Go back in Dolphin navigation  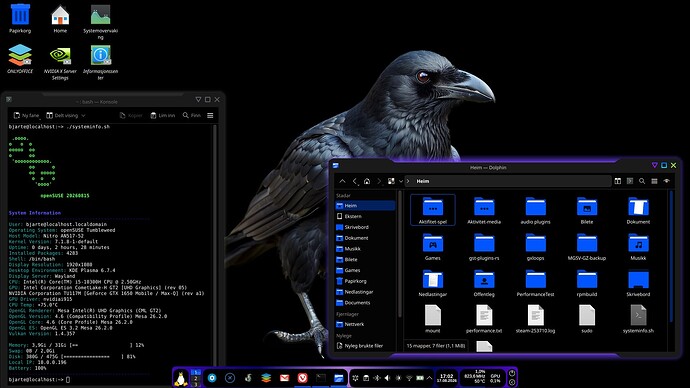point(355,181)
